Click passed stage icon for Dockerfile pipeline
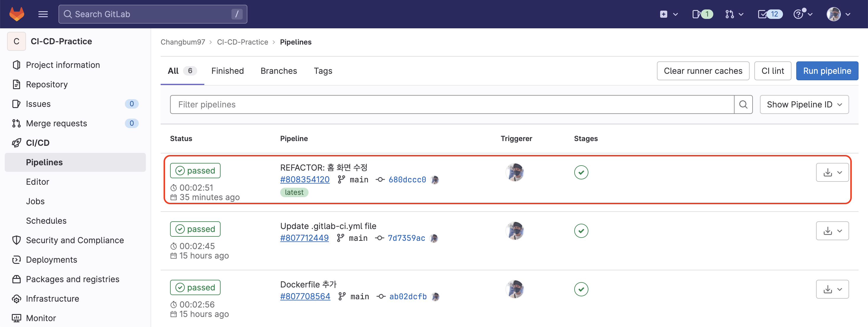This screenshot has width=868, height=327. [x=581, y=289]
